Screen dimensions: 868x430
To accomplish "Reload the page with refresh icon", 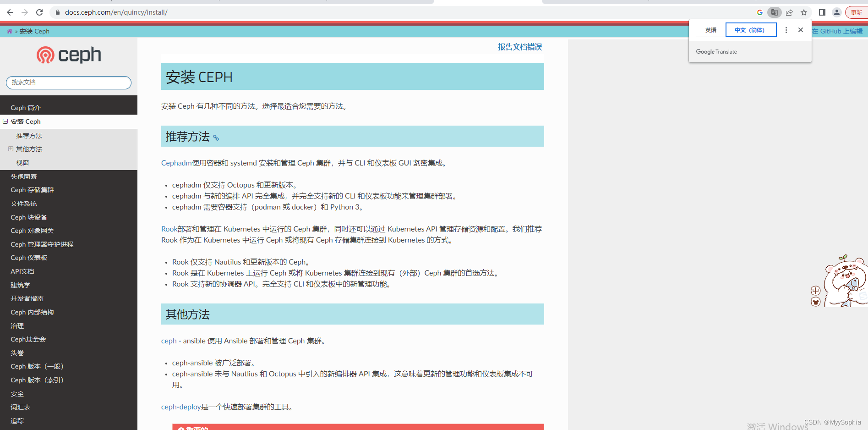I will [39, 12].
